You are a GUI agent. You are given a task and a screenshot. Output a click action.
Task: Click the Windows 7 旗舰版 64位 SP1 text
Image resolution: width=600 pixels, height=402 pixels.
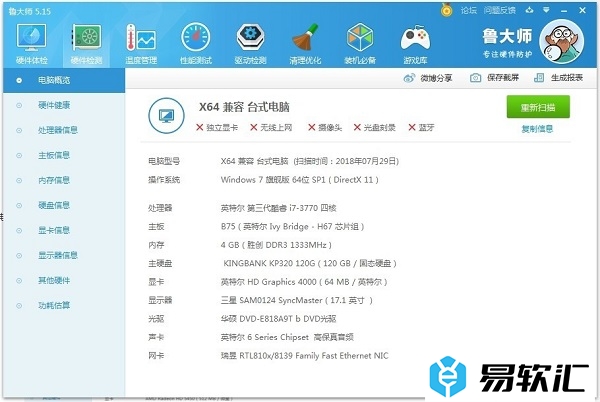pos(300,180)
